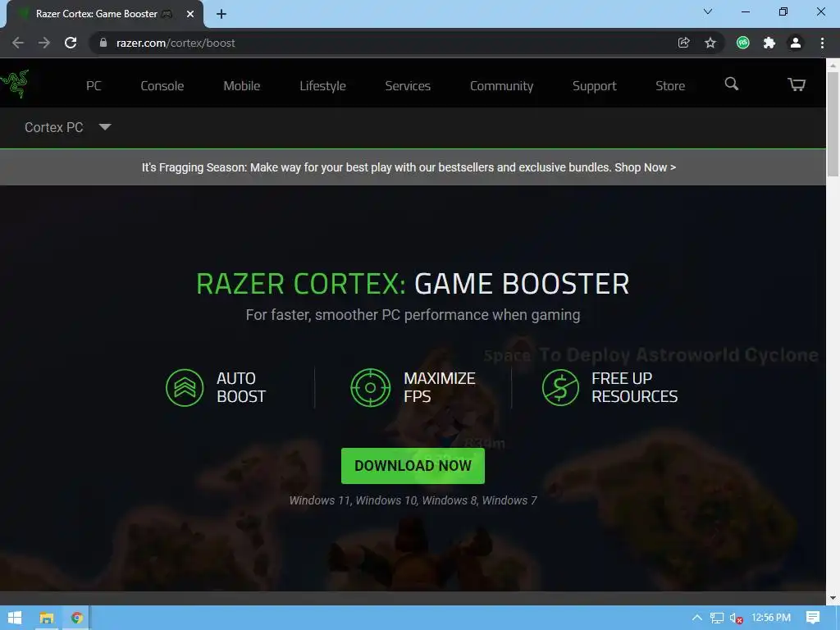Viewport: 840px width, 630px height.
Task: Expand the Cortex PC dropdown arrow
Action: pyautogui.click(x=105, y=127)
